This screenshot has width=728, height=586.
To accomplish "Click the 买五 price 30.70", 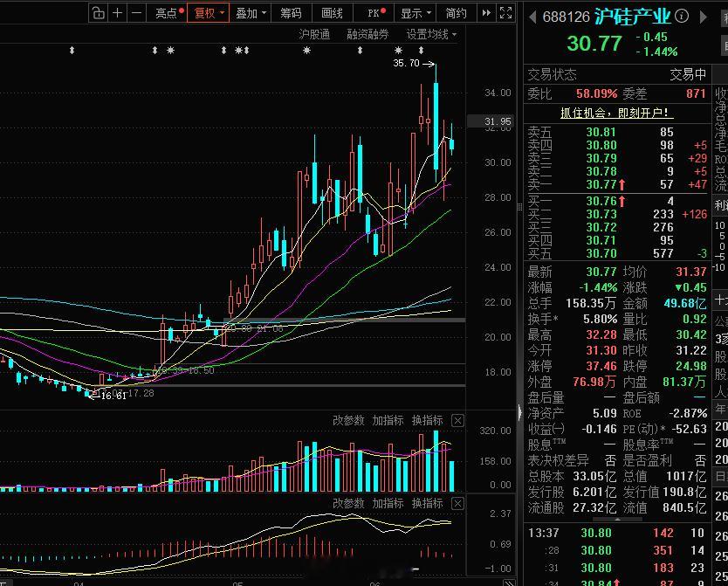I will [601, 253].
